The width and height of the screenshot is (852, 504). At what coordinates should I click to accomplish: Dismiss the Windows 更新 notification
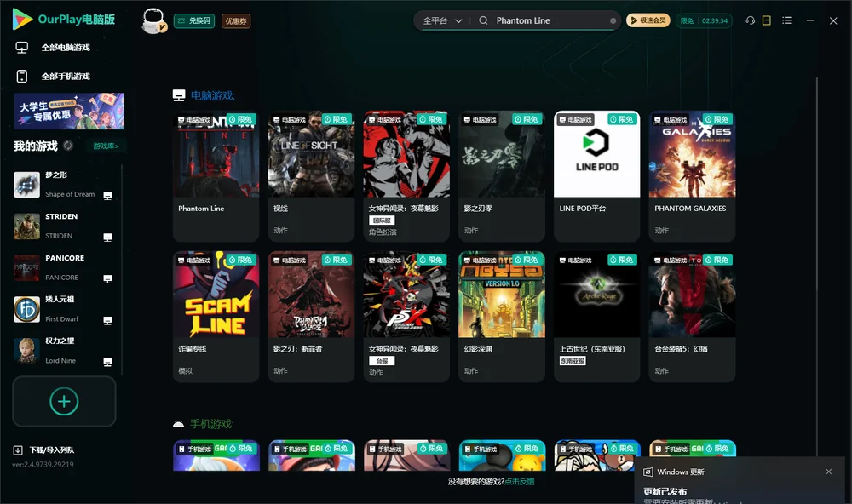[829, 472]
